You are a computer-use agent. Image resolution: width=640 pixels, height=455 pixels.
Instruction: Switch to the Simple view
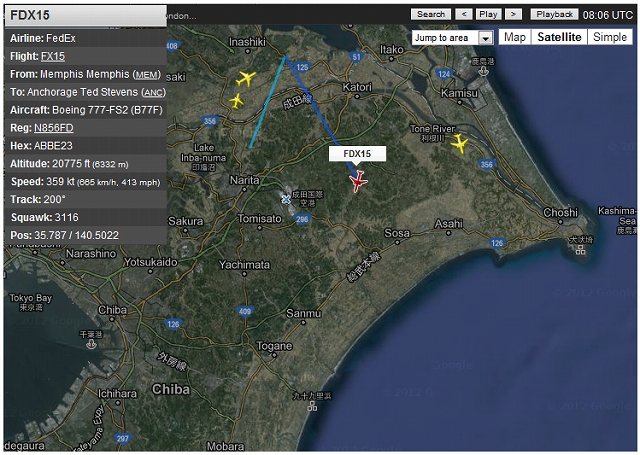tap(610, 37)
